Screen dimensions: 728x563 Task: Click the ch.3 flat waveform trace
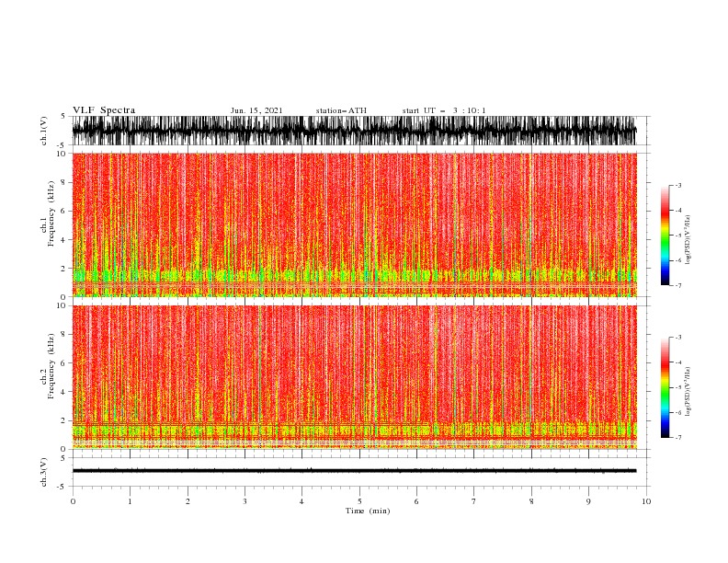tap(354, 471)
